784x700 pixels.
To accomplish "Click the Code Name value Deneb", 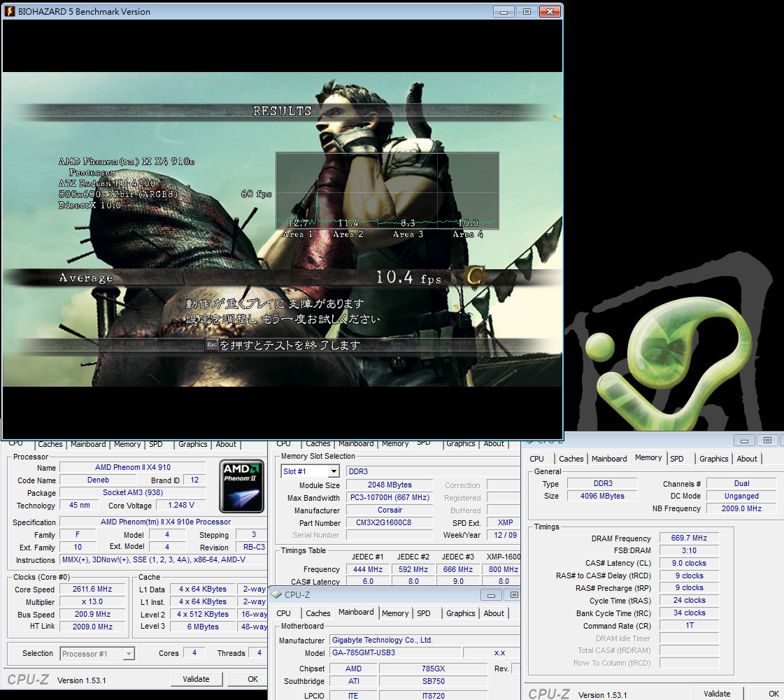I will point(98,480).
